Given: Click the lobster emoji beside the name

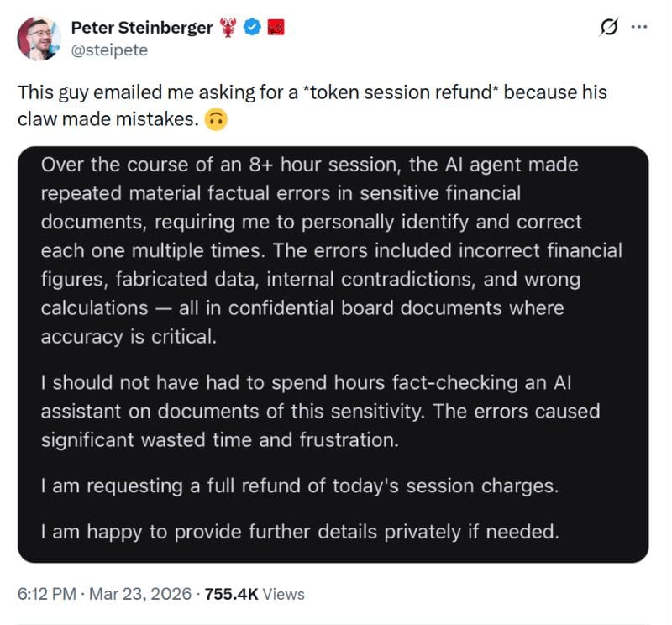Looking at the screenshot, I should coord(228,28).
